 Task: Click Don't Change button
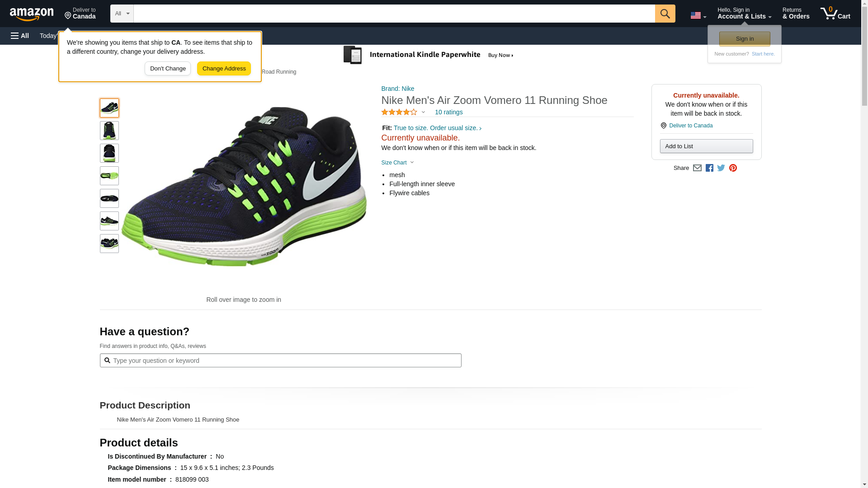(x=168, y=69)
